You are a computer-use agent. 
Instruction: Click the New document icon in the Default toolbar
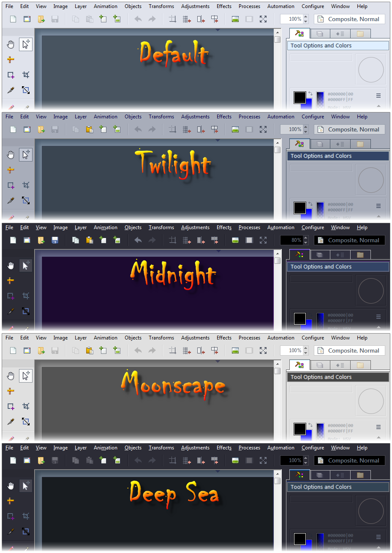pyautogui.click(x=13, y=19)
